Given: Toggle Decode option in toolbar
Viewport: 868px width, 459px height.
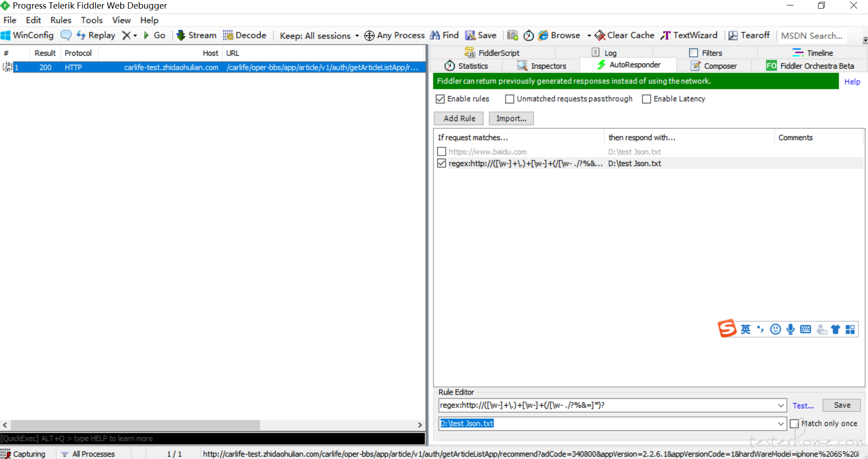Looking at the screenshot, I should click(x=244, y=35).
